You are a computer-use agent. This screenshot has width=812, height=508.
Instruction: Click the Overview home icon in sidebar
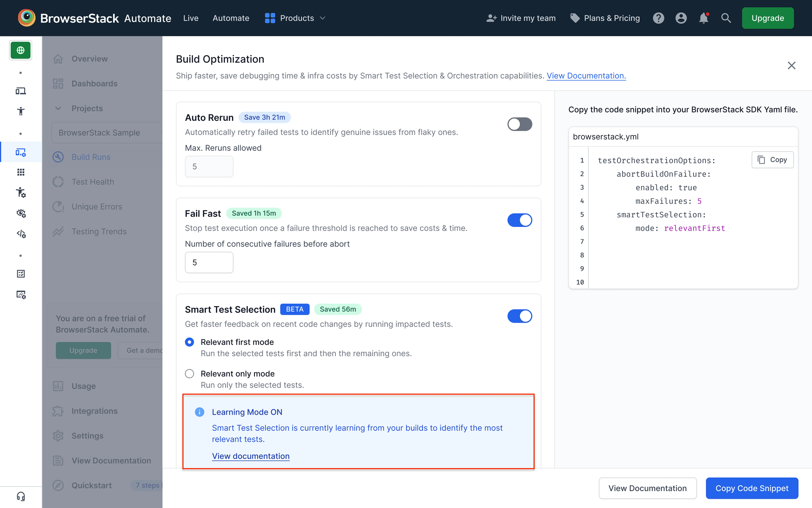(x=58, y=59)
